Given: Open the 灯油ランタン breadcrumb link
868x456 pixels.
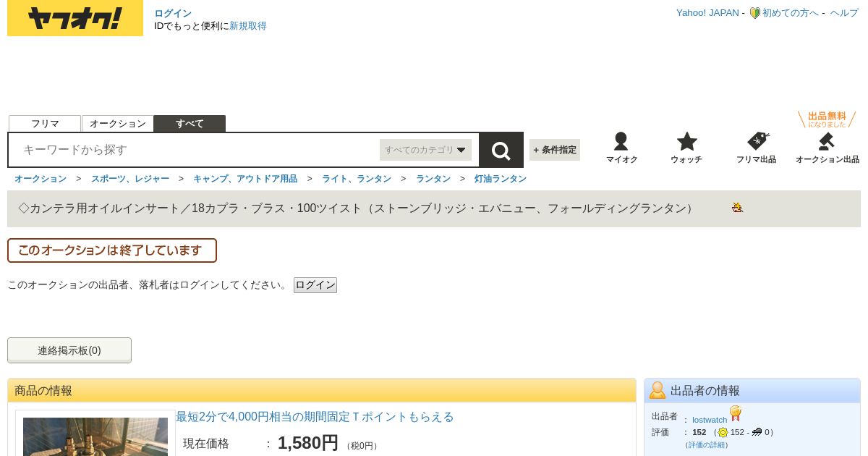Looking at the screenshot, I should pyautogui.click(x=501, y=179).
